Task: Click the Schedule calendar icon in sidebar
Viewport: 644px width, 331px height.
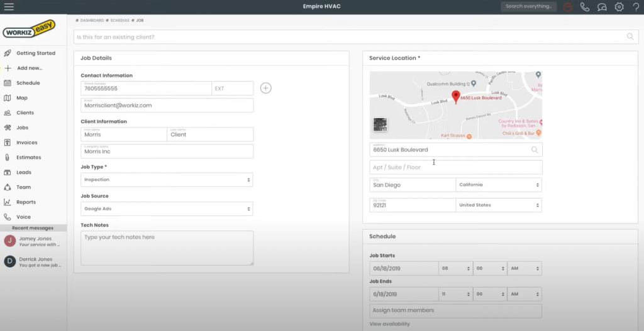Action: (8, 83)
